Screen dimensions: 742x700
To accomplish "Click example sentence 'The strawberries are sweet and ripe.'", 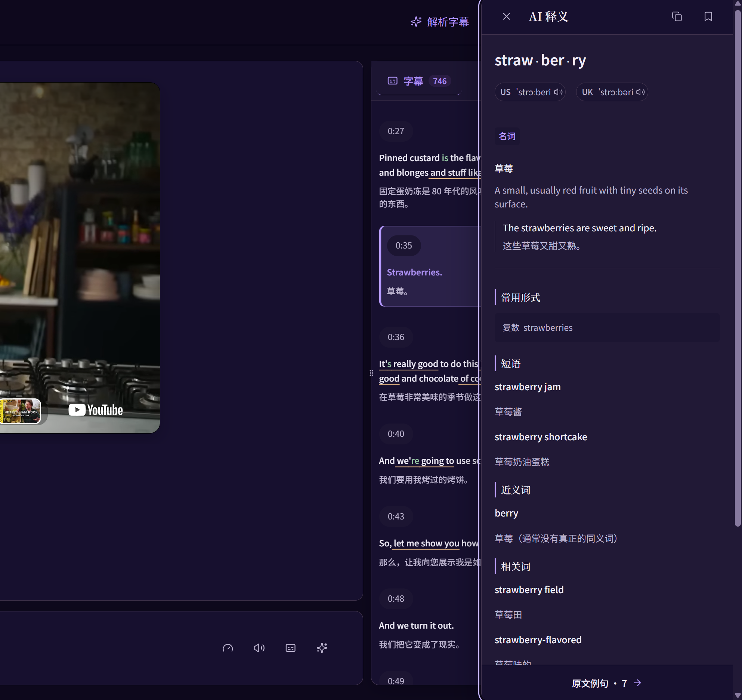I will (x=579, y=228).
